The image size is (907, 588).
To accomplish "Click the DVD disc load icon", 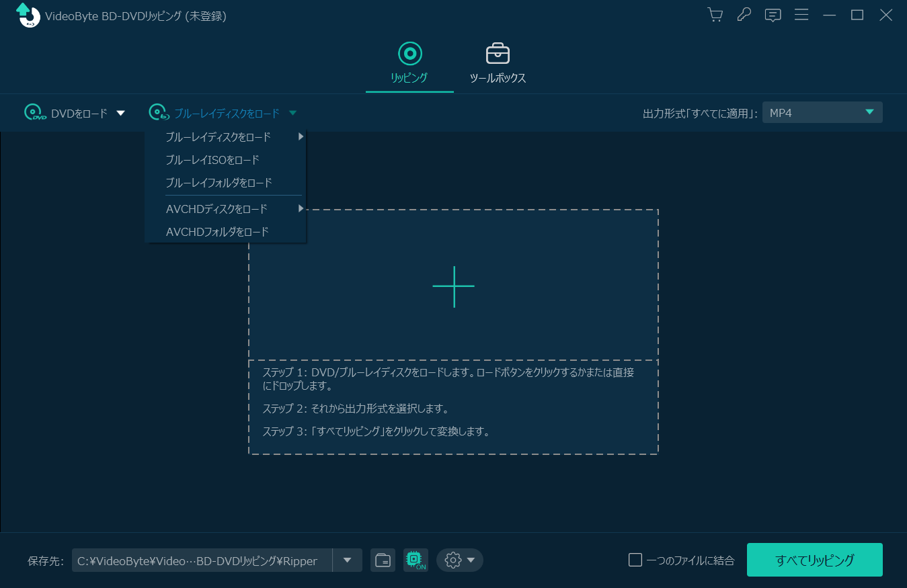I will (x=32, y=112).
